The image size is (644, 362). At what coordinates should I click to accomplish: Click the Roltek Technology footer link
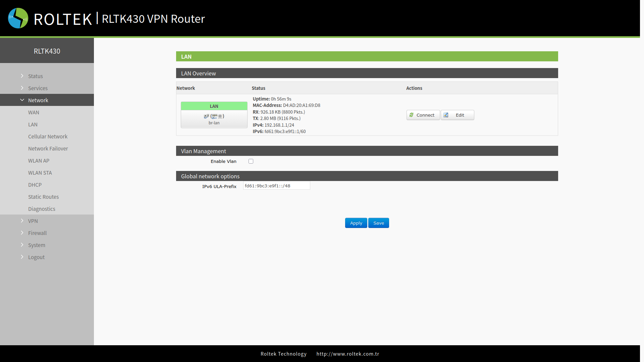click(x=283, y=354)
